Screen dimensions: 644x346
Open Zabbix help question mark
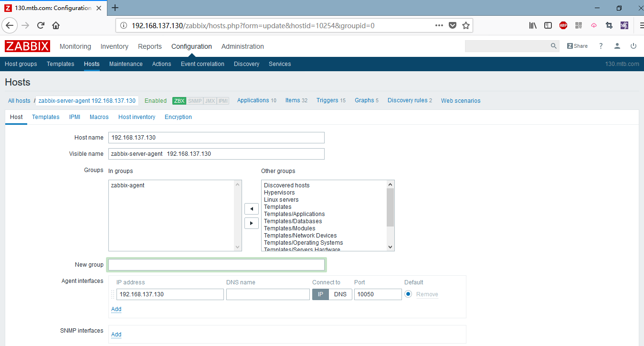pyautogui.click(x=601, y=46)
